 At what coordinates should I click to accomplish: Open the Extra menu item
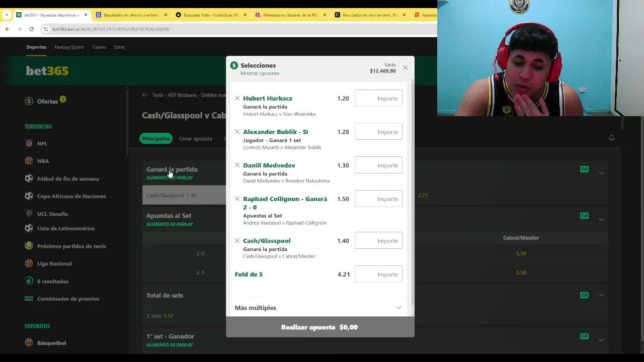(119, 47)
